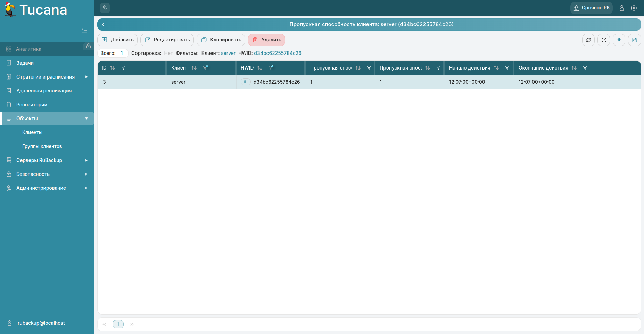Expand the Серверы RuBackup section
This screenshot has width=644, height=334.
pyautogui.click(x=47, y=160)
